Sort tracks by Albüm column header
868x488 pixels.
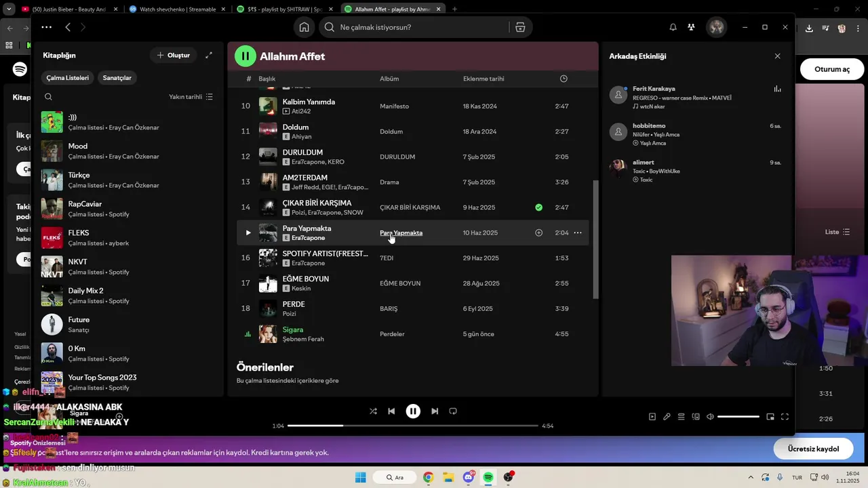click(389, 79)
